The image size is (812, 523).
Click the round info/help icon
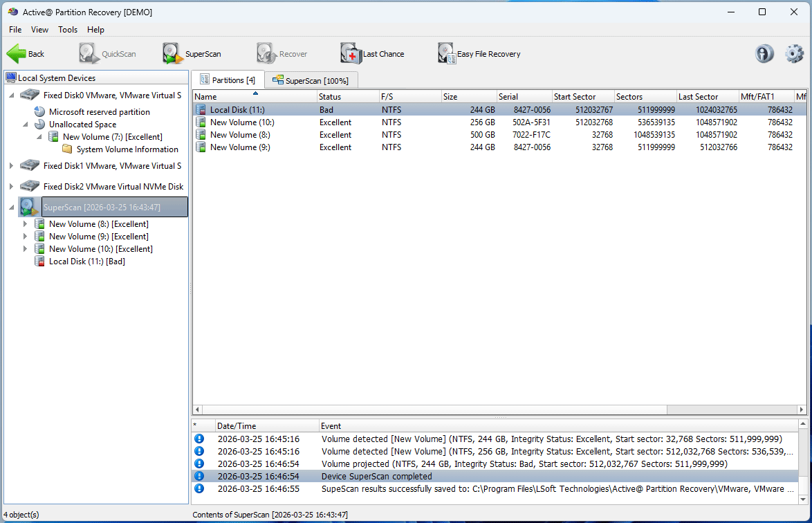click(764, 53)
